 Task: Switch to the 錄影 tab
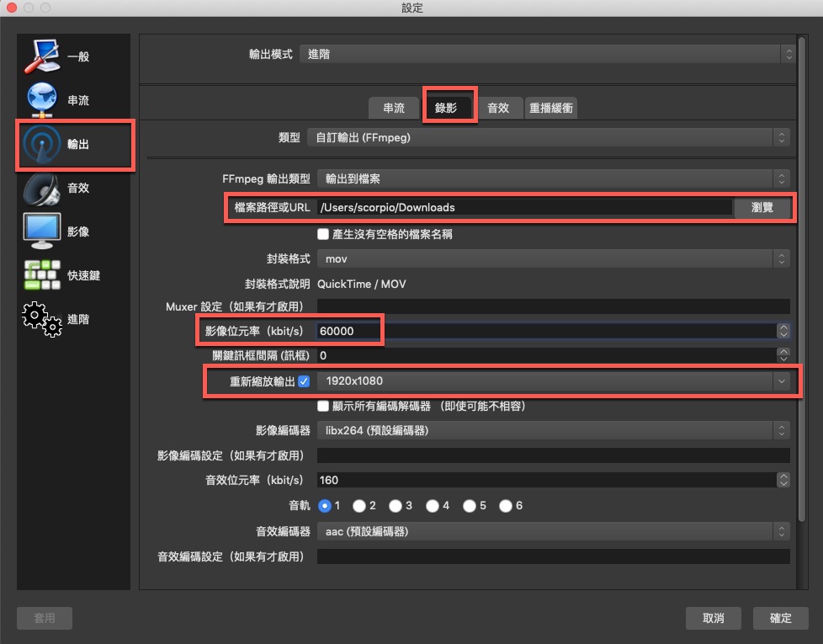446,108
